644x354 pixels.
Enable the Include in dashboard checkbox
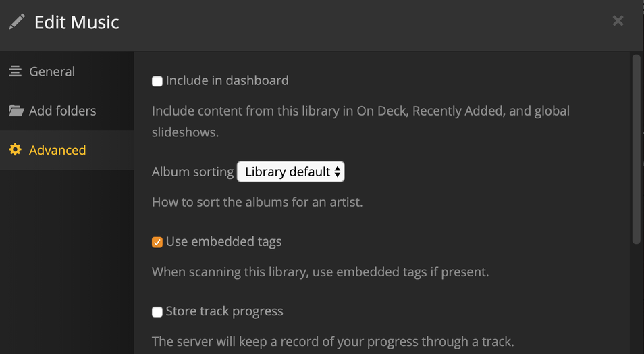157,81
